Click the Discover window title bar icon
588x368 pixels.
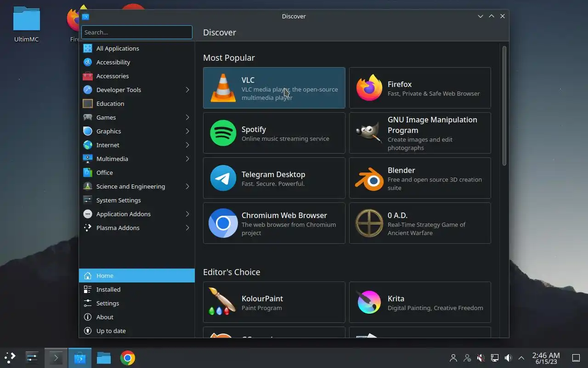click(85, 17)
